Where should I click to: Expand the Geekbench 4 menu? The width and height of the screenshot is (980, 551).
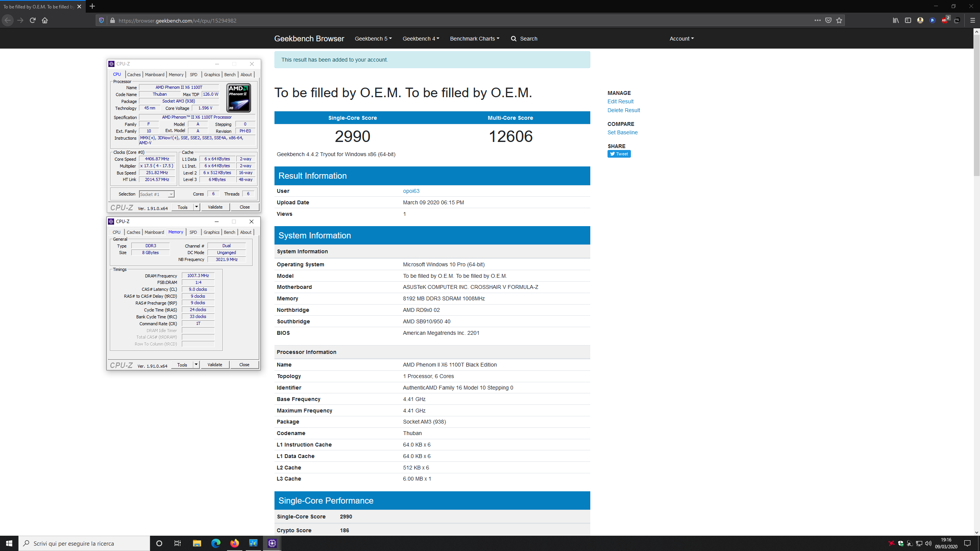pyautogui.click(x=421, y=39)
